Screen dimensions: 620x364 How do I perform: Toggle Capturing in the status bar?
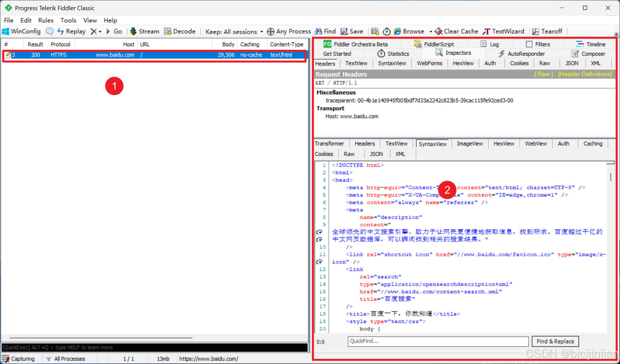pos(18,359)
